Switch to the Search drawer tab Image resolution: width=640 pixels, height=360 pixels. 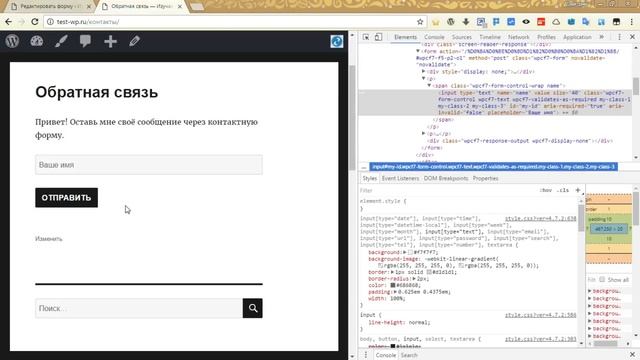pyautogui.click(x=409, y=355)
